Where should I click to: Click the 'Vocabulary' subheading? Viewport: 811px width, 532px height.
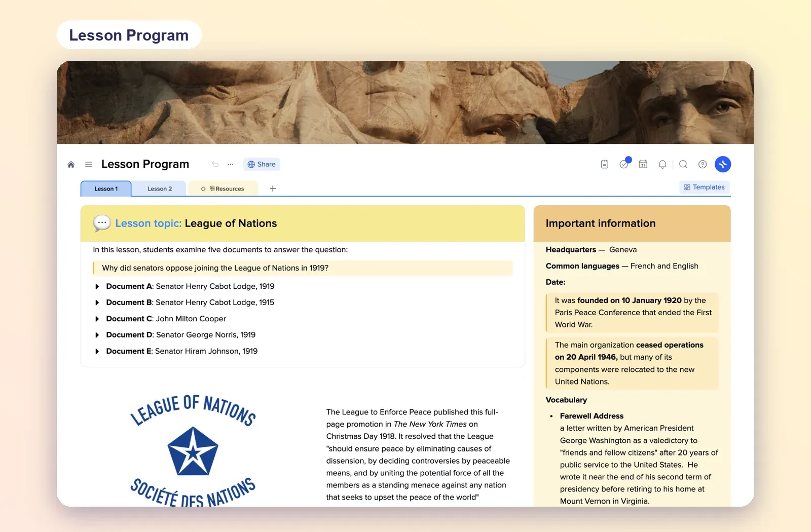566,400
